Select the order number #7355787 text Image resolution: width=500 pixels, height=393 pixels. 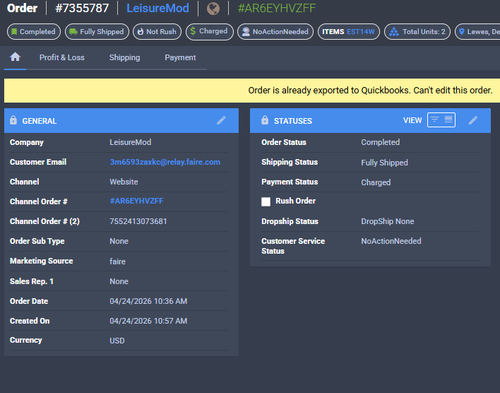(x=82, y=8)
